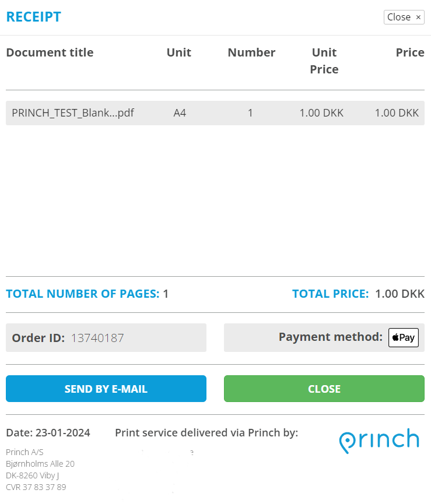Click the Unit column header
This screenshot has height=504, width=431.
point(178,52)
